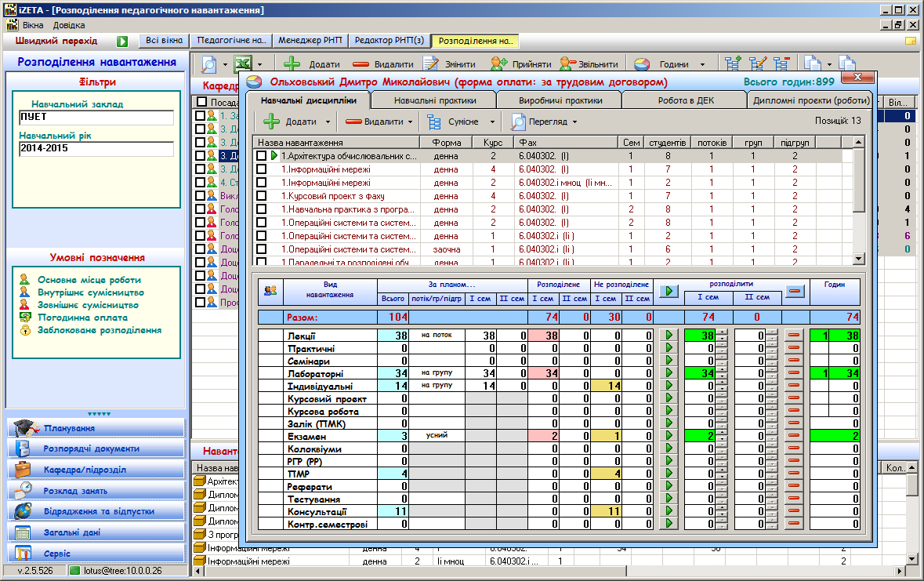Screen dimensions: 924x581
Task: Click Видалити in the main window toolbar
Action: 383,64
